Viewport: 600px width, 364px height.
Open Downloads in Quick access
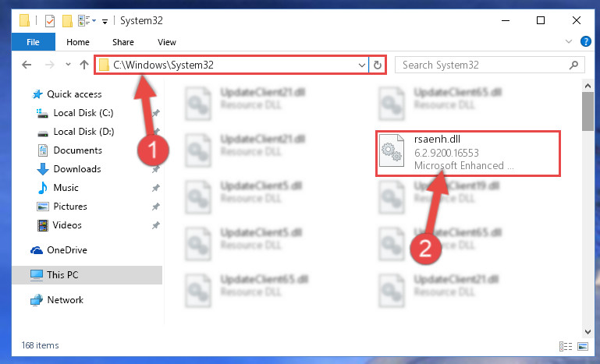point(77,168)
